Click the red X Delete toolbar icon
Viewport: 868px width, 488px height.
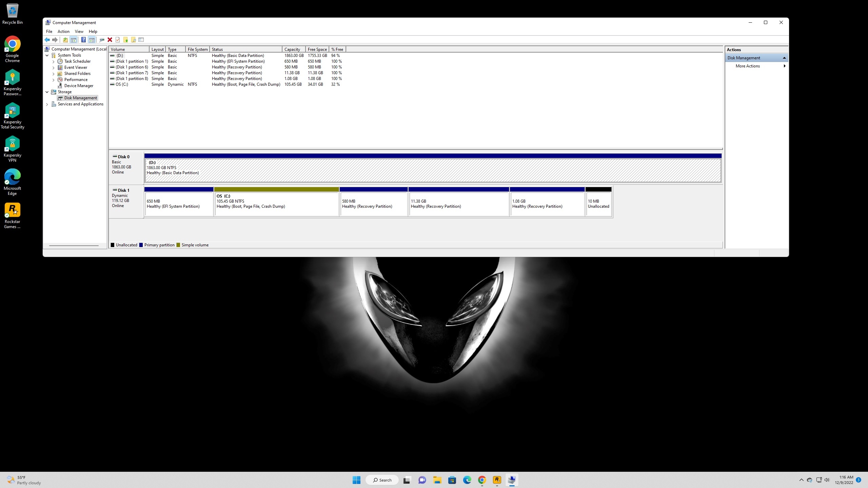[110, 40]
